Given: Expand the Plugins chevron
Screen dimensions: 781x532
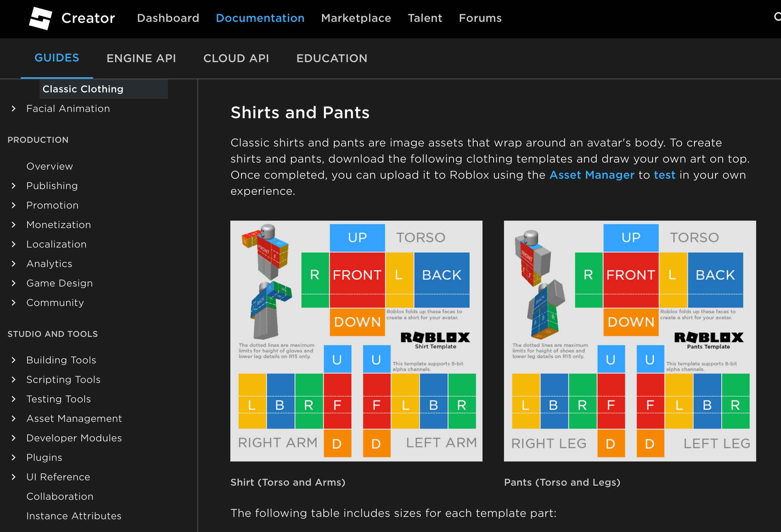Looking at the screenshot, I should click(13, 457).
